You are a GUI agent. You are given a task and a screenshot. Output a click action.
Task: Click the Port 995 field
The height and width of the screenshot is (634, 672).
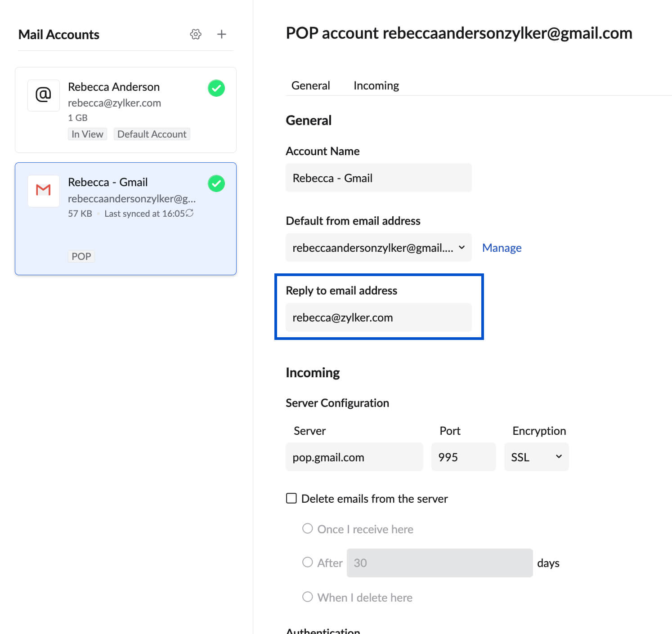(463, 457)
